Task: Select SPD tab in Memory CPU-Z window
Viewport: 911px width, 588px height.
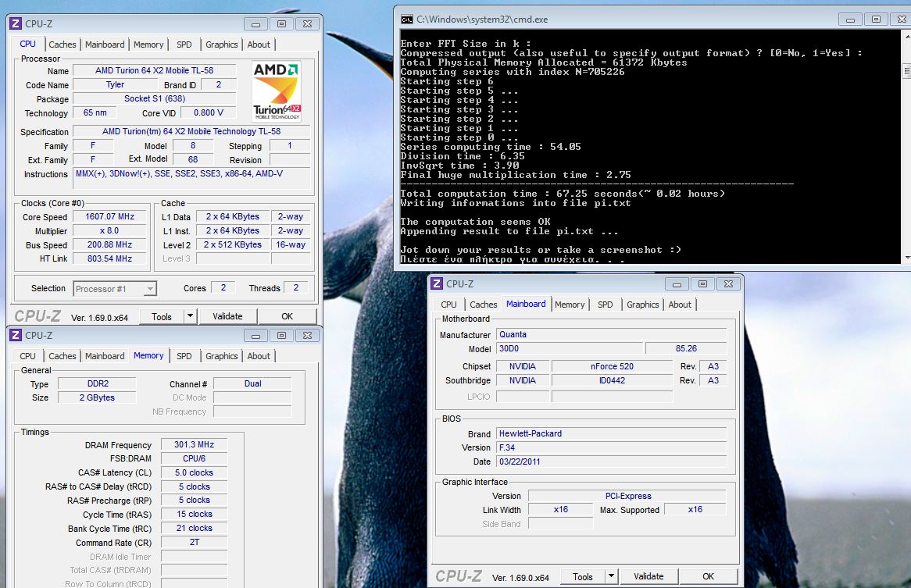Action: [x=184, y=356]
